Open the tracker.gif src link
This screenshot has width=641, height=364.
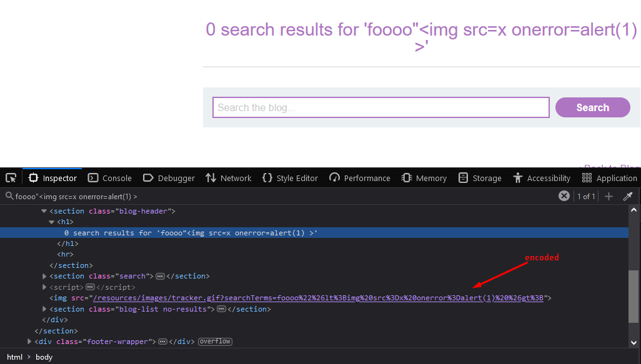[317, 298]
